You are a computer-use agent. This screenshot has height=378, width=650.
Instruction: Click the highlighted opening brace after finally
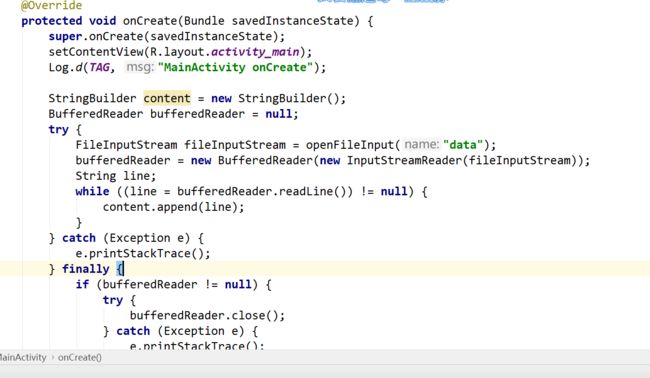pyautogui.click(x=120, y=269)
